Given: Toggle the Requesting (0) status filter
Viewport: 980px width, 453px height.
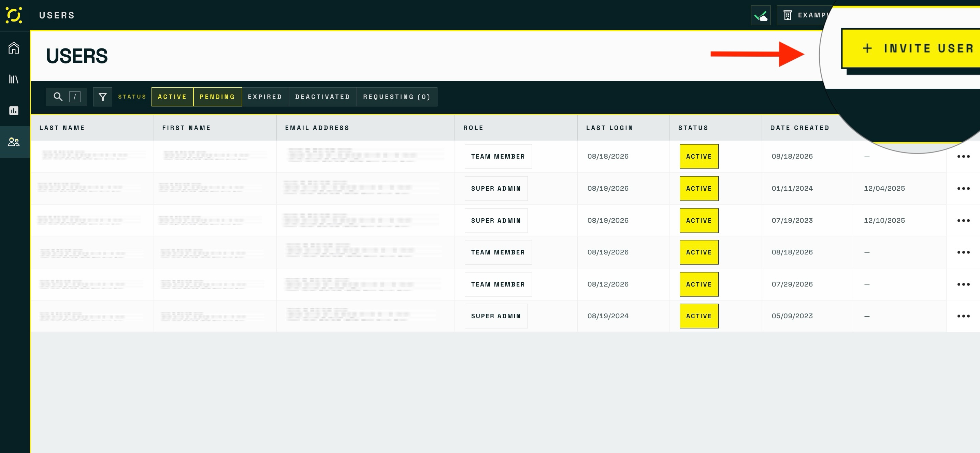Looking at the screenshot, I should click(397, 97).
